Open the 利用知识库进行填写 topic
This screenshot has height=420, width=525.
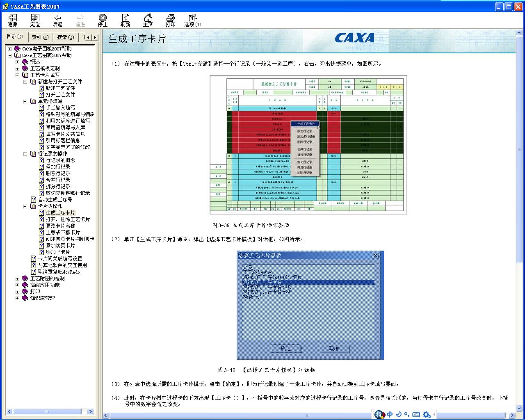coord(68,121)
